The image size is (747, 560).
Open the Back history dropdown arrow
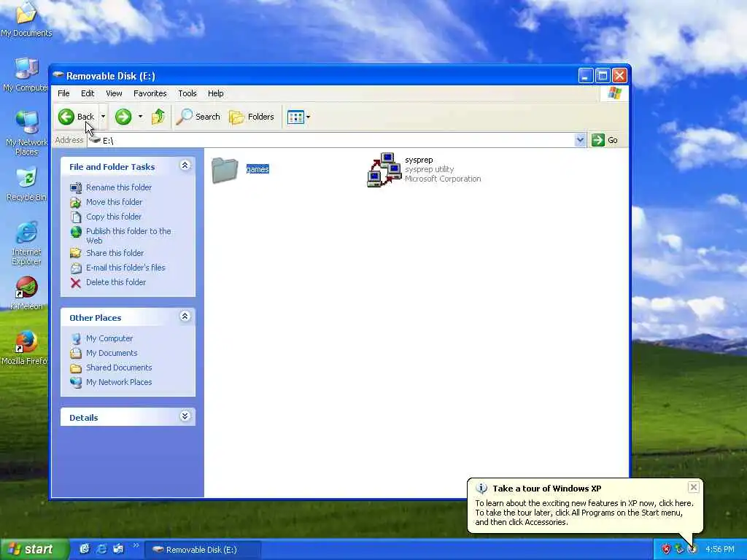pos(103,117)
